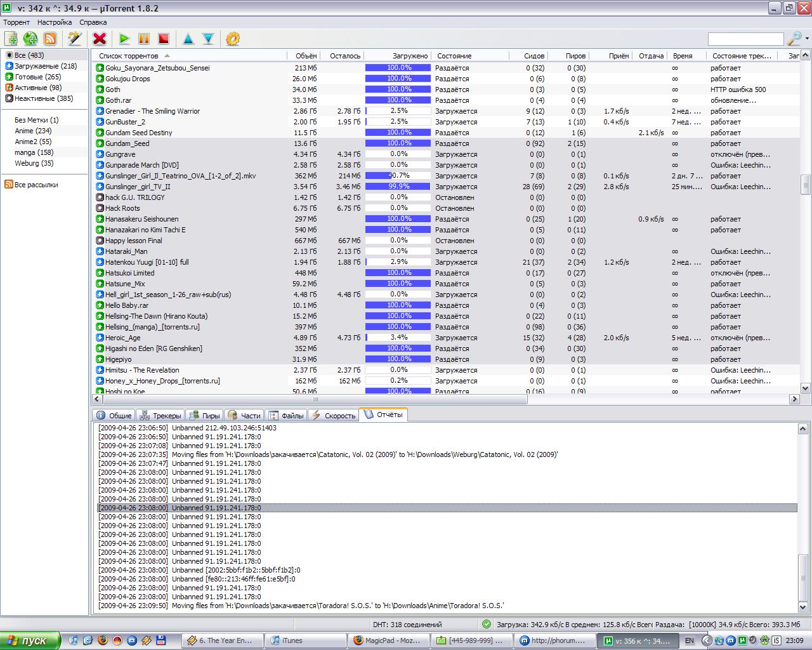Select the Heroic_Age torrent row
The width and height of the screenshot is (812, 650).
coord(447,338)
